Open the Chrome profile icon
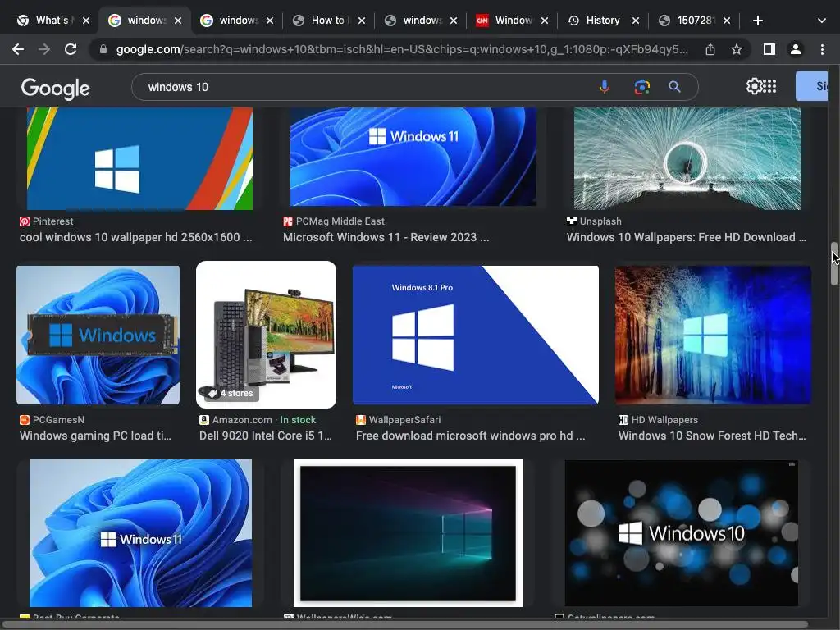Viewport: 840px width, 630px height. tap(796, 49)
